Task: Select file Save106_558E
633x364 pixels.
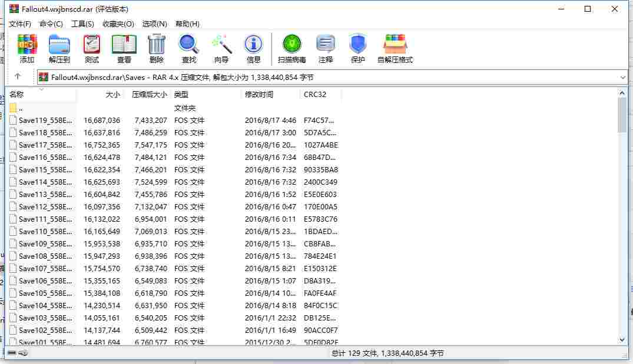Action: (45, 281)
